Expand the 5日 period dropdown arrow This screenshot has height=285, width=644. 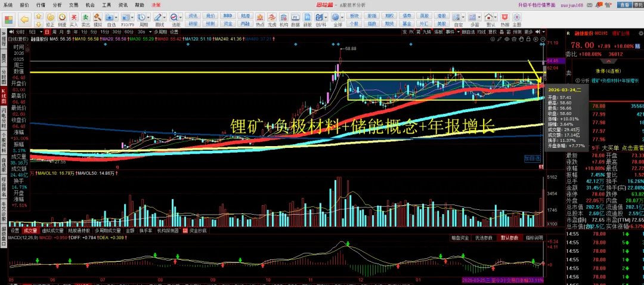(41, 32)
